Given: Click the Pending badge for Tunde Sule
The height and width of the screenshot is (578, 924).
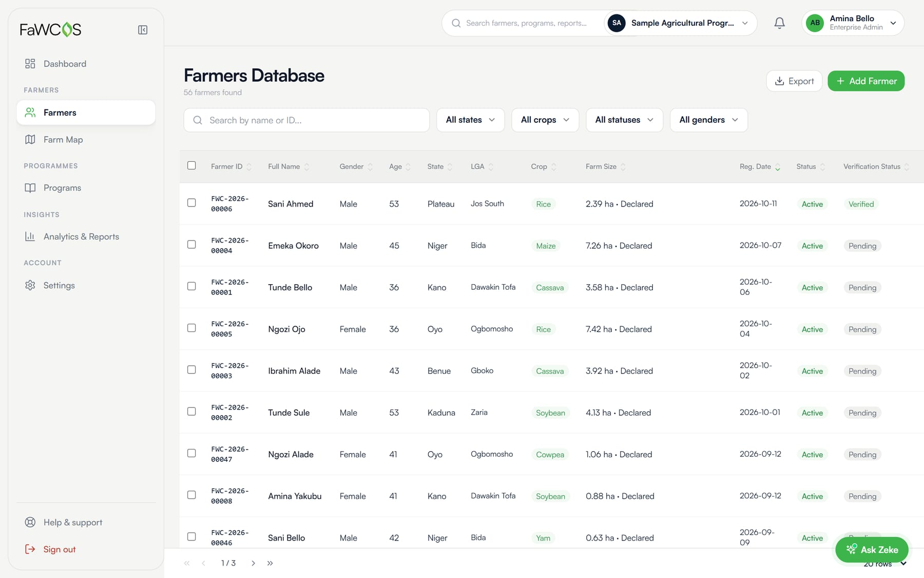Looking at the screenshot, I should tap(862, 413).
